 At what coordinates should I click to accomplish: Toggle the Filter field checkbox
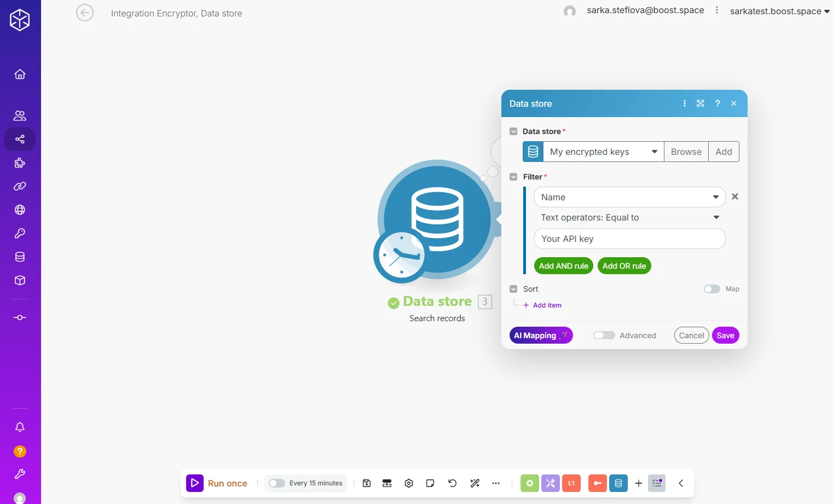513,177
